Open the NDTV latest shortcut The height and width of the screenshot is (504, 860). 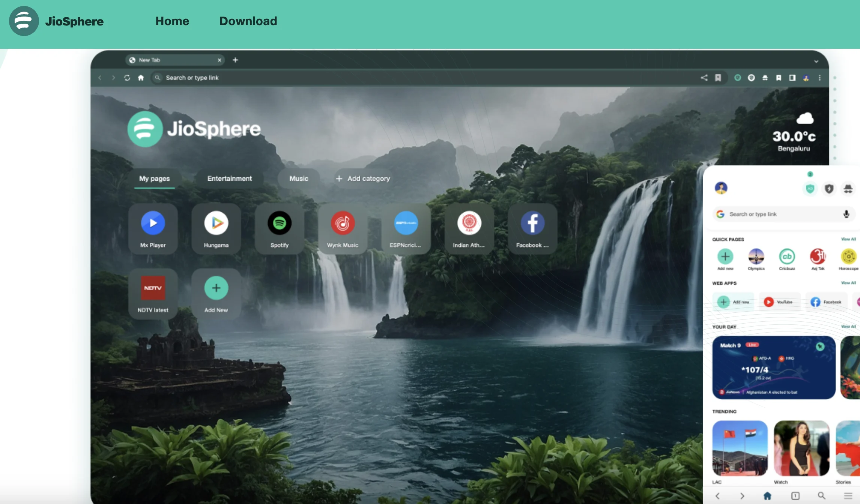pyautogui.click(x=153, y=294)
